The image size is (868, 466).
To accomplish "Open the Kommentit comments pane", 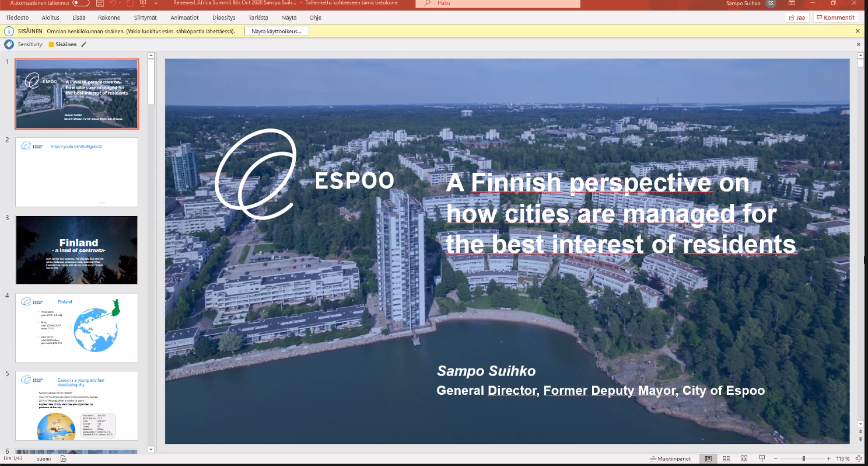I will coord(835,18).
